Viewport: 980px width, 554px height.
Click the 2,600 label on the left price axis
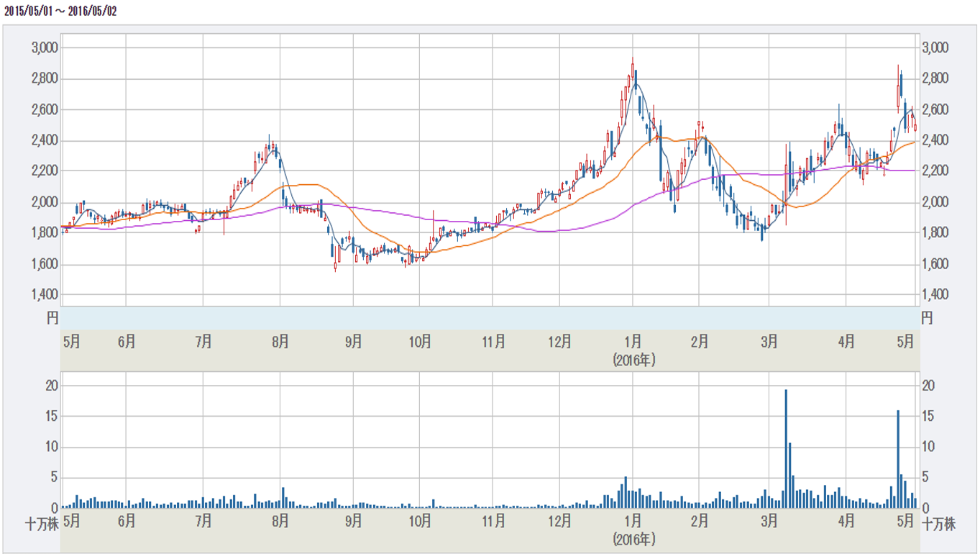[x=45, y=109]
